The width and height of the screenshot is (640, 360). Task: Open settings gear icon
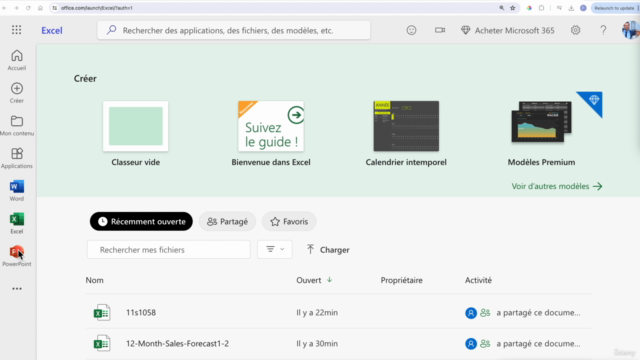pyautogui.click(x=575, y=30)
